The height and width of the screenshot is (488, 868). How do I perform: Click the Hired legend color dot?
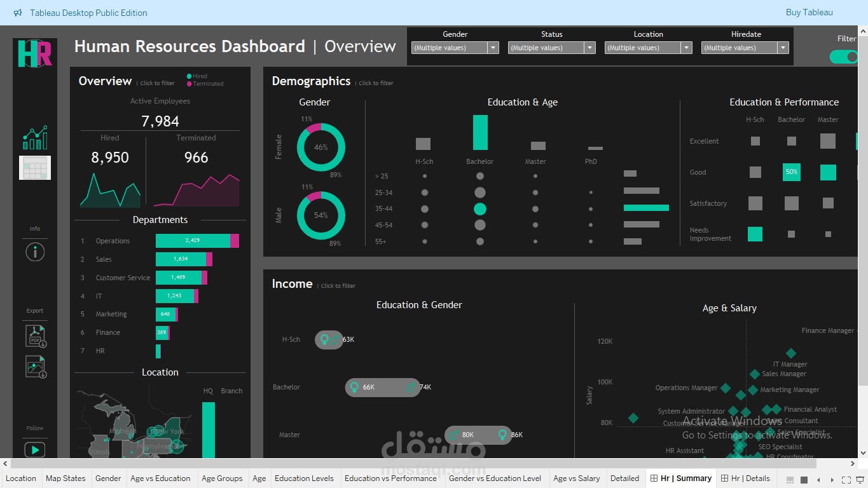tap(189, 76)
